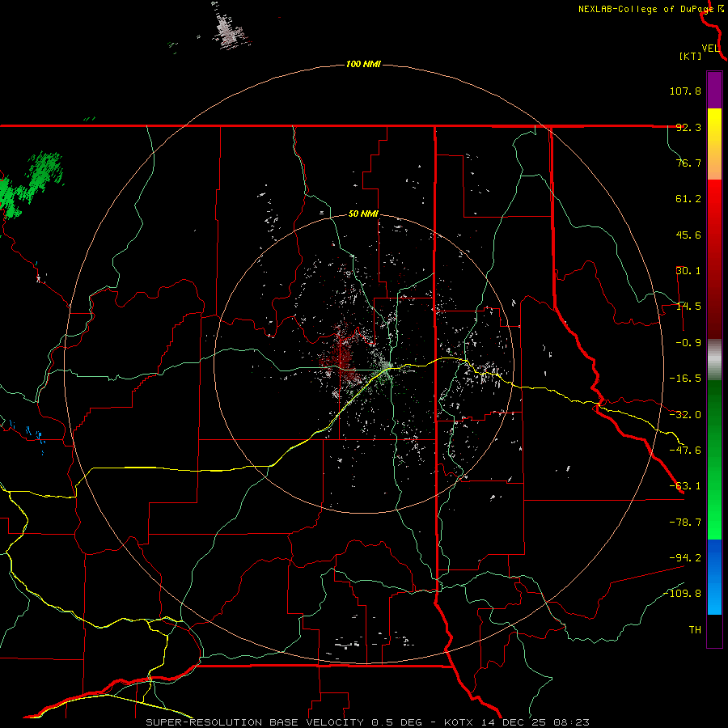
Task: Click the large green echo cluster at left edge
Action: tap(30, 184)
